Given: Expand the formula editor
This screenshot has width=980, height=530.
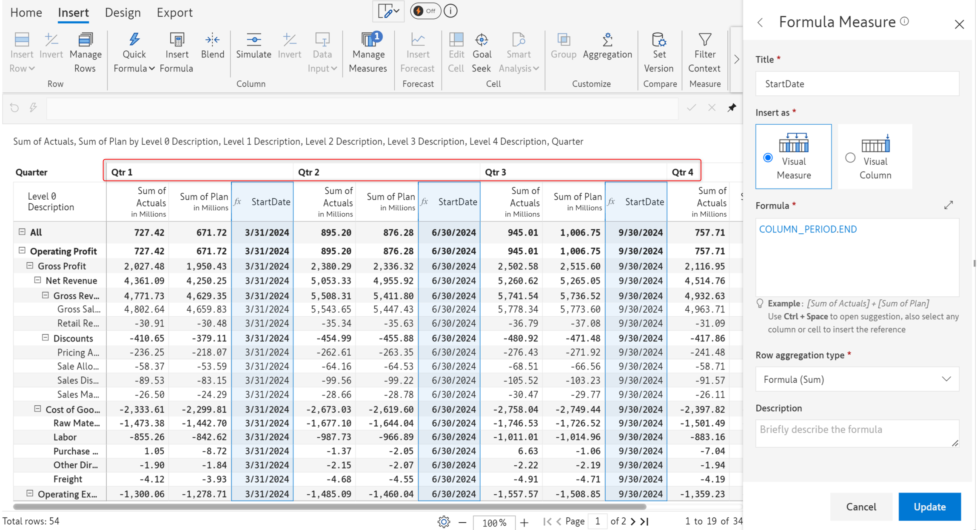Looking at the screenshot, I should pos(949,205).
